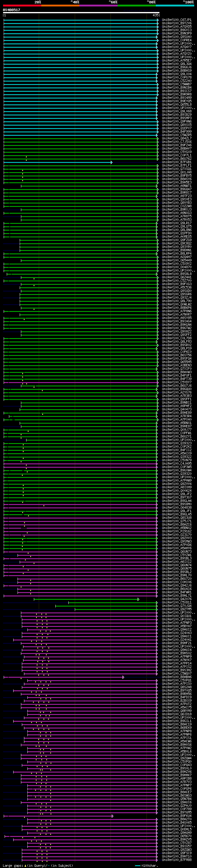
Task: Select hit label UniRef100_Q84ZL7
Action: tap(176, 139)
